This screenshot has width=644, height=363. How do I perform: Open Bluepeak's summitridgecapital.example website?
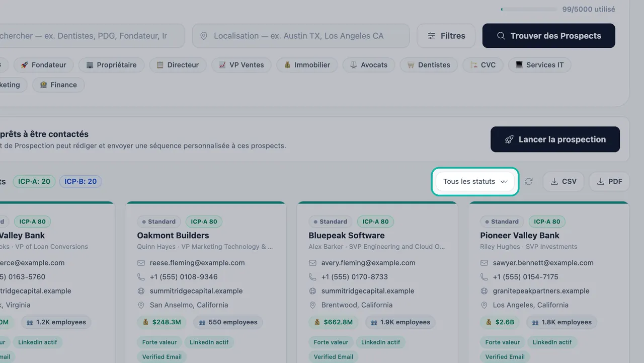click(x=368, y=291)
